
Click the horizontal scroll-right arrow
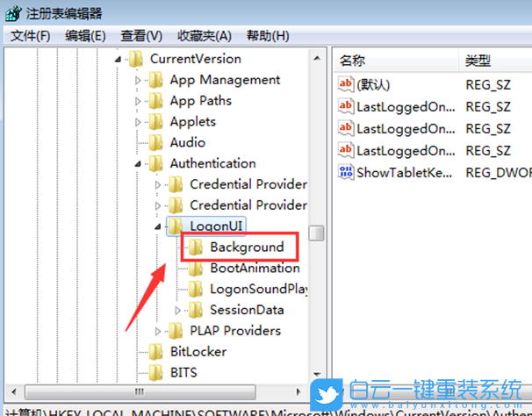298,392
